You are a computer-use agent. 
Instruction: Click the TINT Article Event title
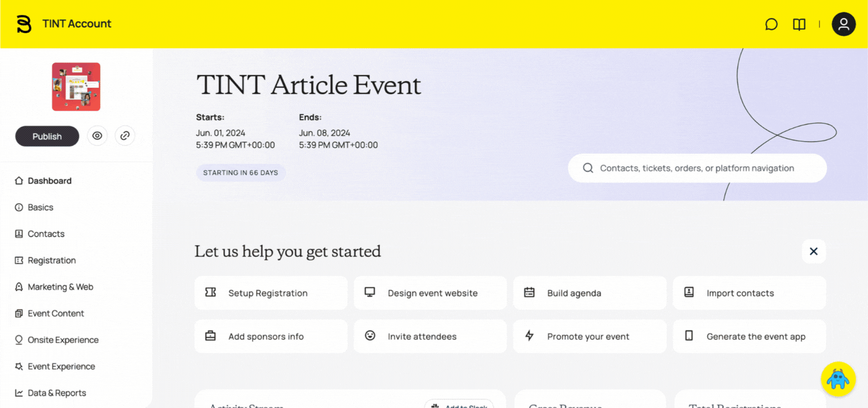click(x=308, y=85)
